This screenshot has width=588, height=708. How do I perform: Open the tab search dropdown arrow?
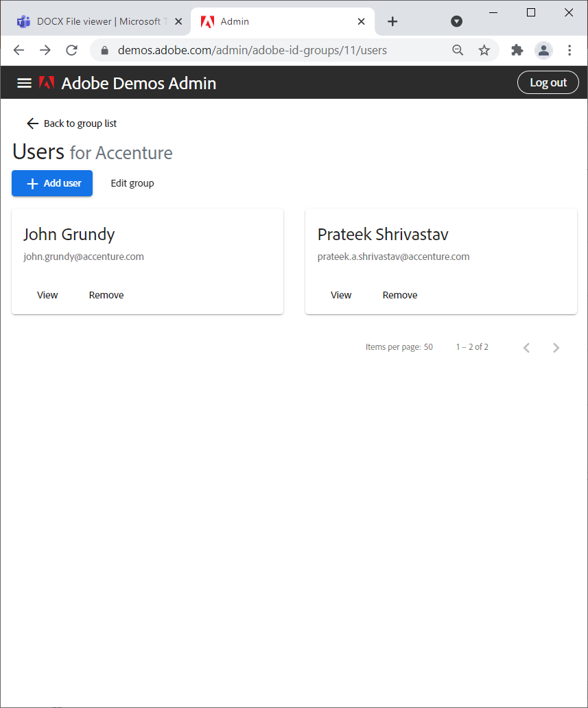456,21
